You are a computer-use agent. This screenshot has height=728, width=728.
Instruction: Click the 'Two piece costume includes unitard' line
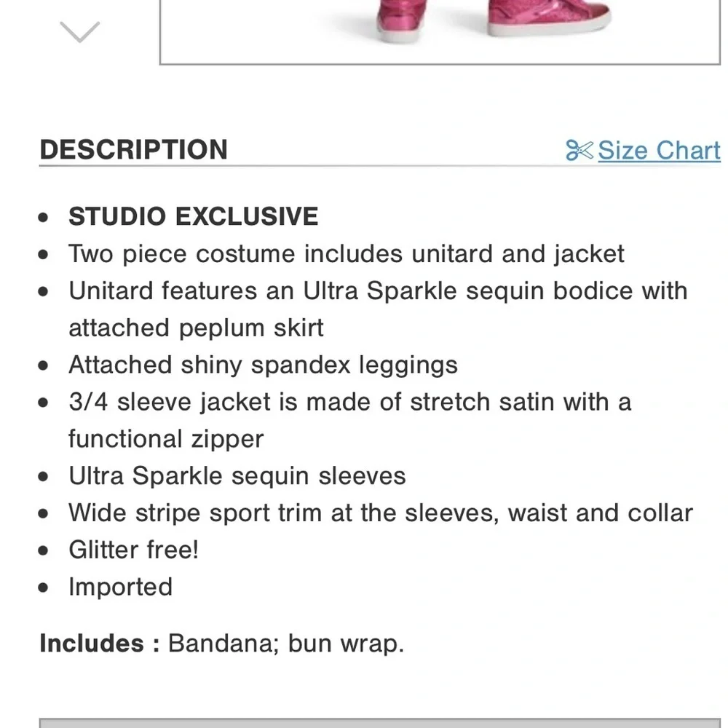pyautogui.click(x=347, y=254)
